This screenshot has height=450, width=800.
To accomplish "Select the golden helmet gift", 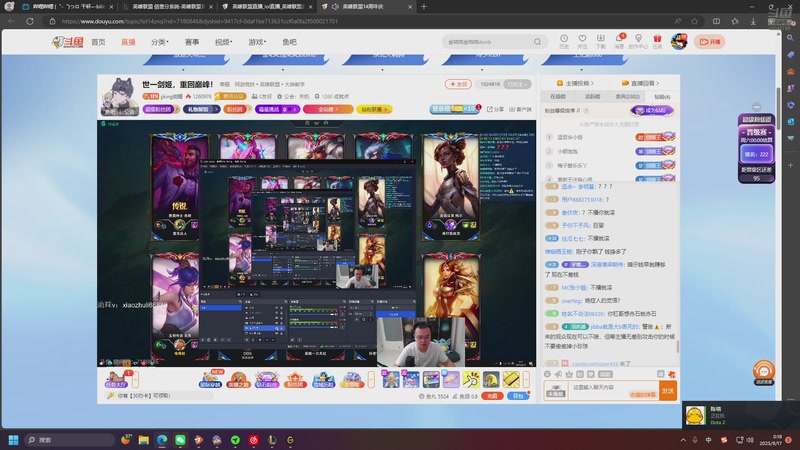I will tap(491, 380).
